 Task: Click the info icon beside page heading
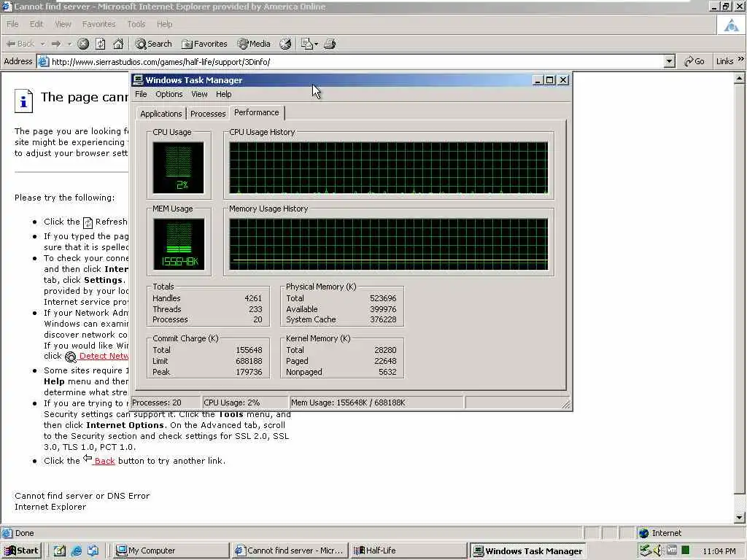23,101
